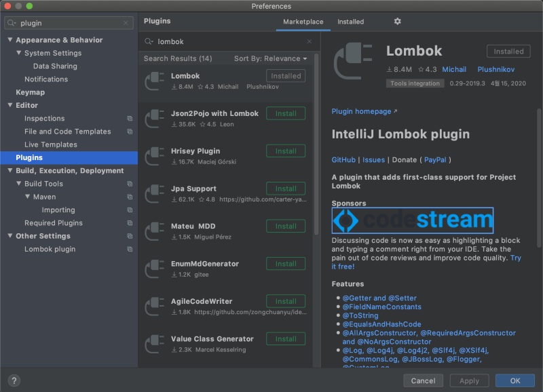Open the Michail author link

[454, 70]
